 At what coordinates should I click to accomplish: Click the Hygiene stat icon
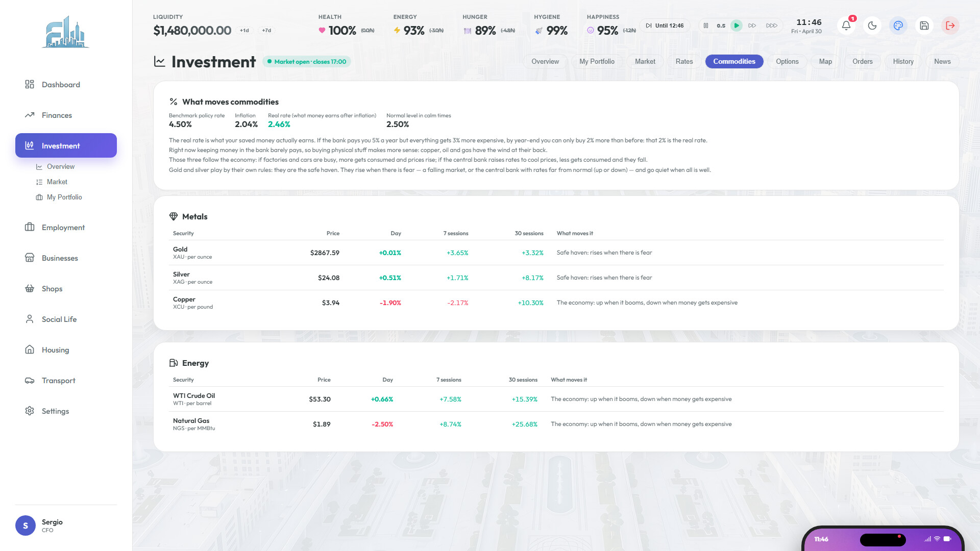click(538, 31)
